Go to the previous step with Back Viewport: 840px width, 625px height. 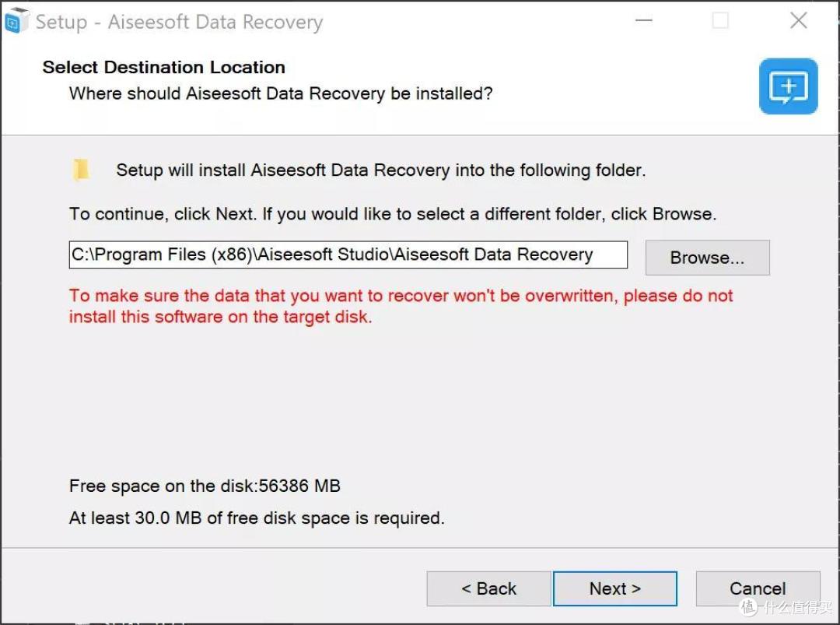[488, 588]
